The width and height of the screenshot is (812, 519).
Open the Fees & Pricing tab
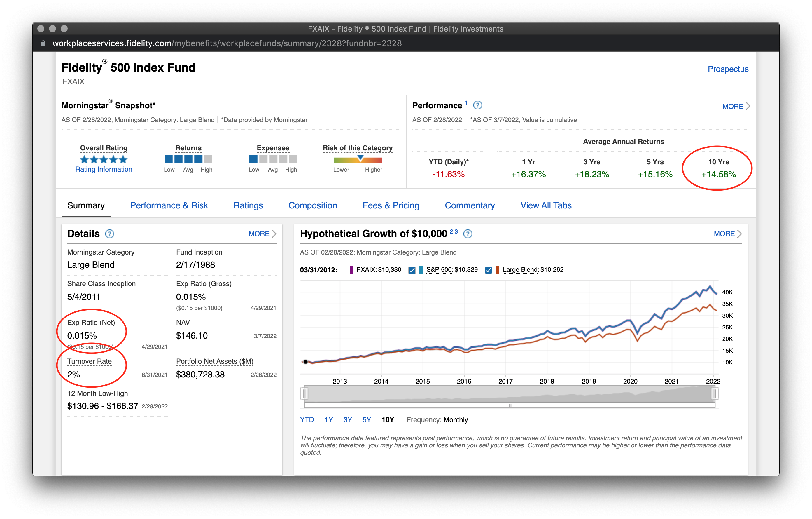pyautogui.click(x=391, y=205)
